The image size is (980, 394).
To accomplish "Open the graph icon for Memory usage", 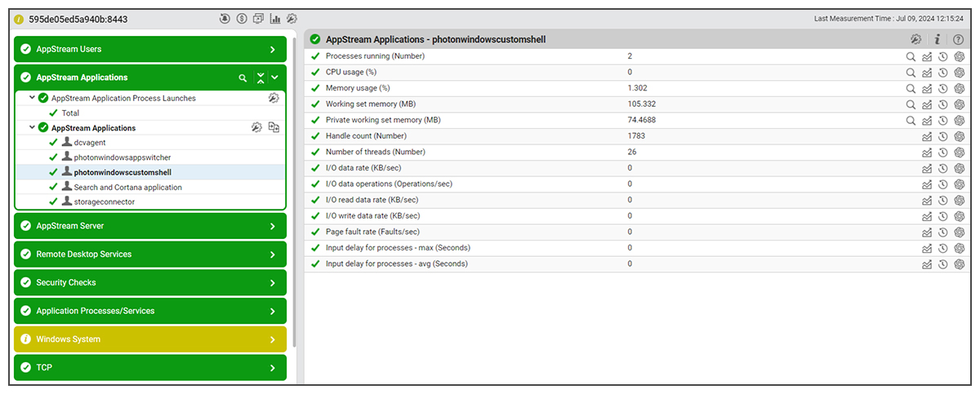I will 927,89.
